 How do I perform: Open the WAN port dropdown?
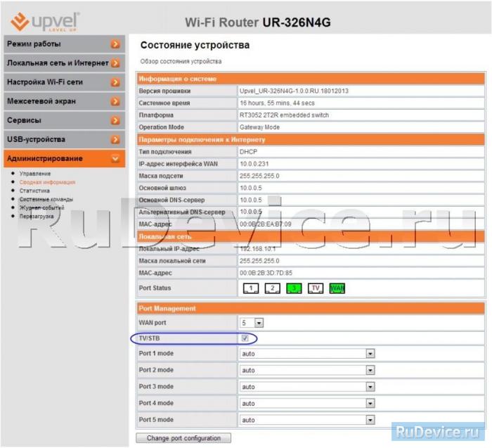click(259, 323)
